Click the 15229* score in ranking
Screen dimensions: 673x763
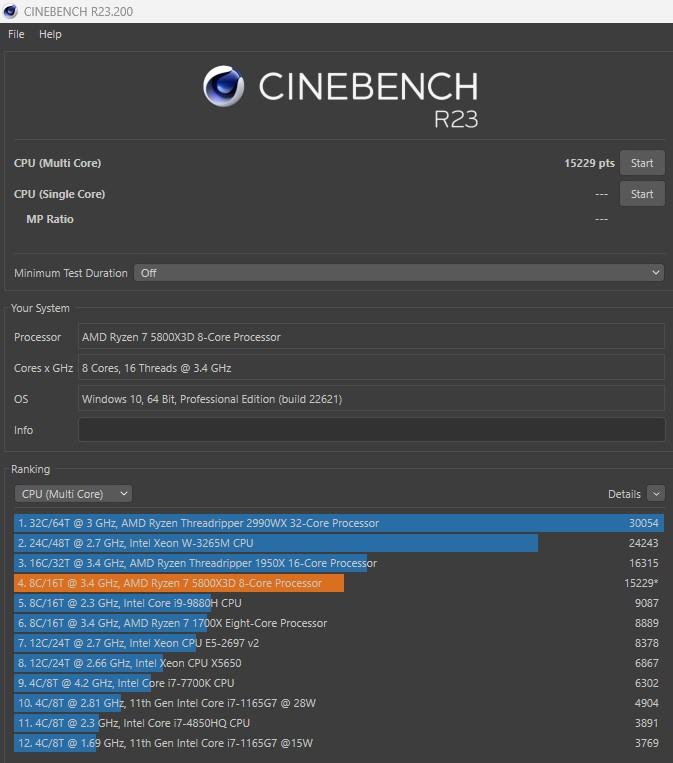(641, 583)
